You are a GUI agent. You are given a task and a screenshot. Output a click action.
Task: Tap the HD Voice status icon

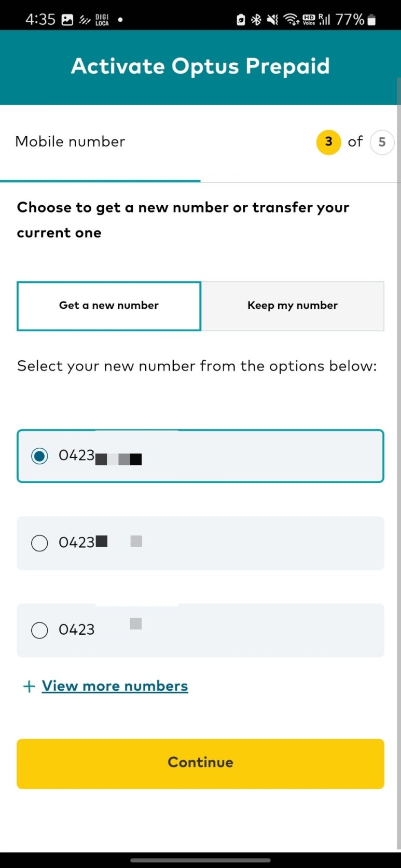pyautogui.click(x=309, y=20)
